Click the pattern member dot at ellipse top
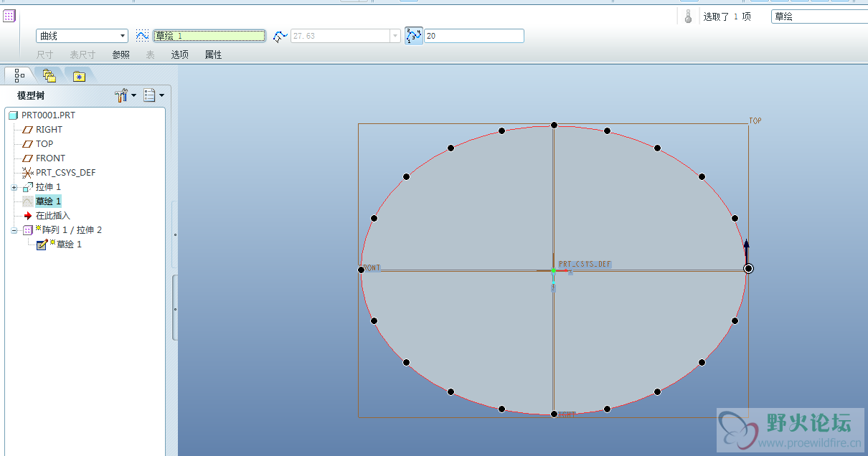The height and width of the screenshot is (456, 868). pos(554,125)
